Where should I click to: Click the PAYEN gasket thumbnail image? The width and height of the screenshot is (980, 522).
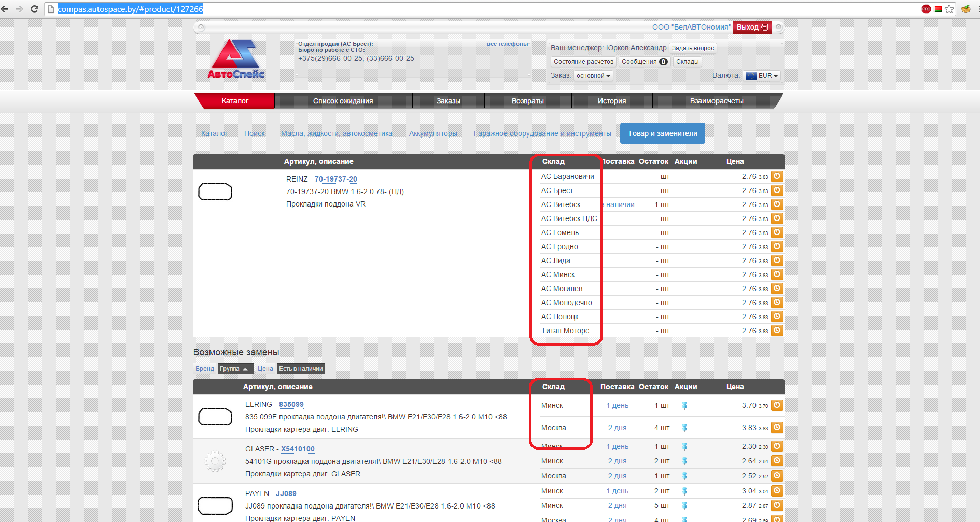coord(215,506)
